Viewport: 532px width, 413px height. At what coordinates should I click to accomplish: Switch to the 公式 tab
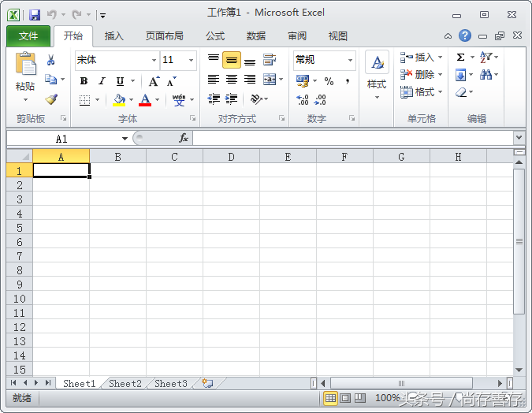point(215,36)
